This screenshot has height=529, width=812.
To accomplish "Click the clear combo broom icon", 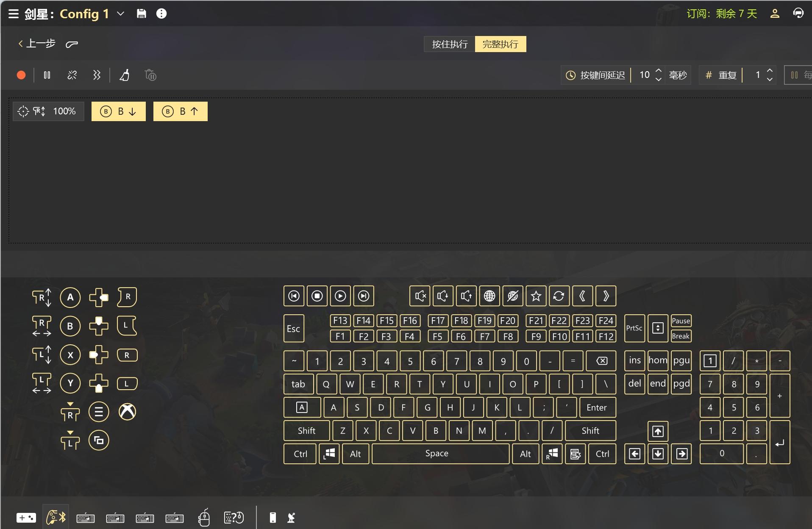I will coord(125,75).
